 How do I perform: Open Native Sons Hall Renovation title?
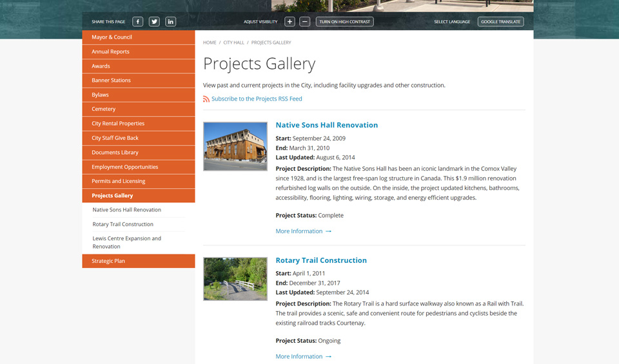point(326,125)
